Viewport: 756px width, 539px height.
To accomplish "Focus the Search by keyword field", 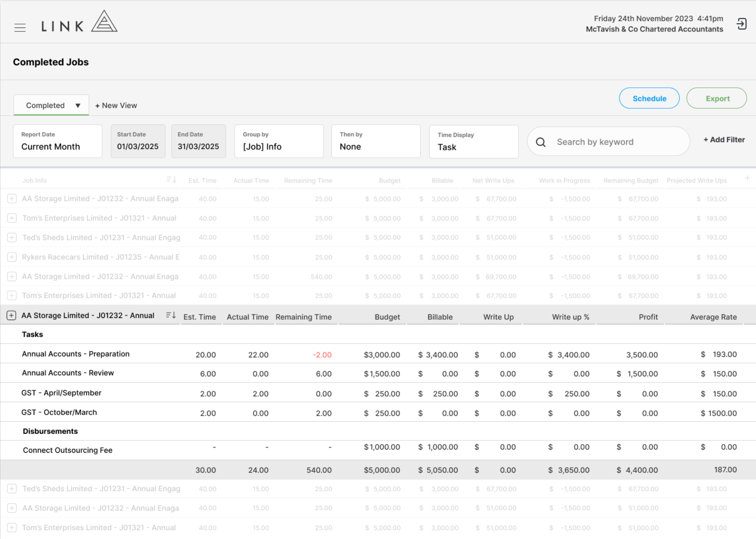I will [x=608, y=141].
